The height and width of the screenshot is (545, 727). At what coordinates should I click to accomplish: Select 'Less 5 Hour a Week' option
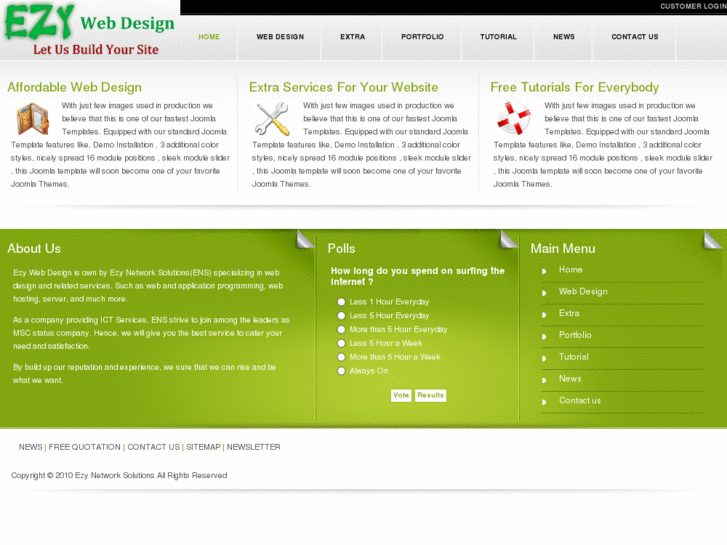[x=341, y=343]
